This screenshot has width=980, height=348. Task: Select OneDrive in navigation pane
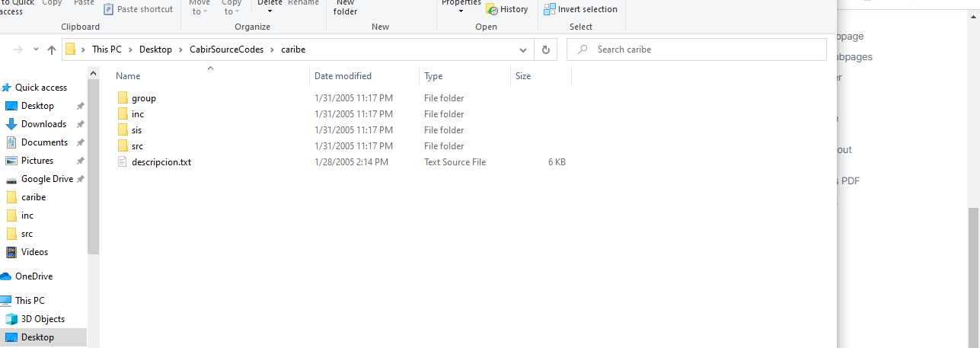(x=34, y=276)
